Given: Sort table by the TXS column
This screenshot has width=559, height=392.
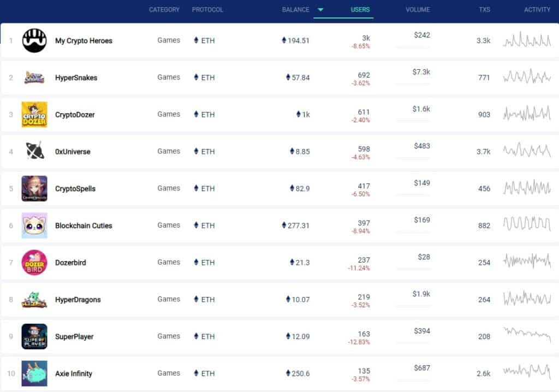Looking at the screenshot, I should [485, 10].
